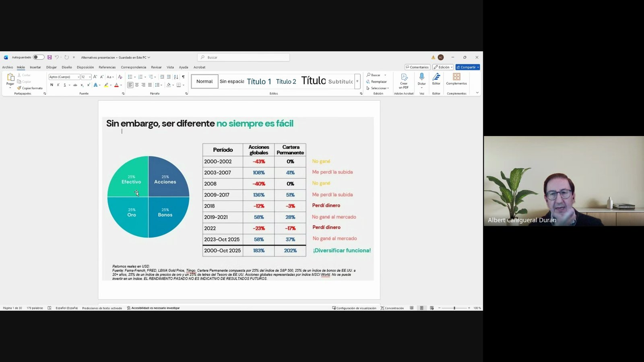Open the change case Aa dropdown
Viewport: 644px width, 362px height.
(x=109, y=77)
